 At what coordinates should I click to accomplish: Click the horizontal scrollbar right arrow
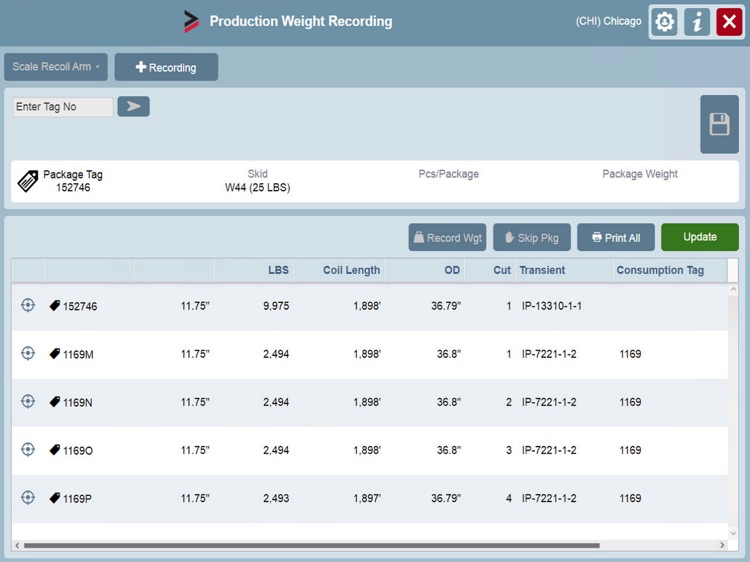[722, 545]
